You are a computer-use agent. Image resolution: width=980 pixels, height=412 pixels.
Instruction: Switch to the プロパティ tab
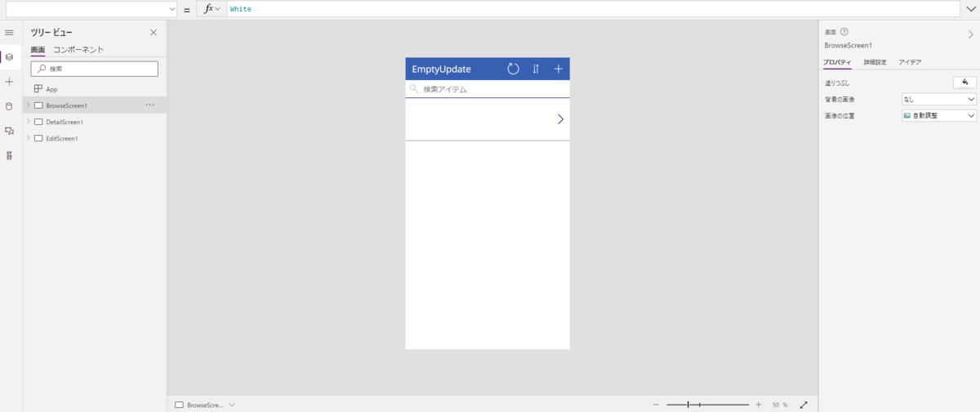[x=838, y=62]
